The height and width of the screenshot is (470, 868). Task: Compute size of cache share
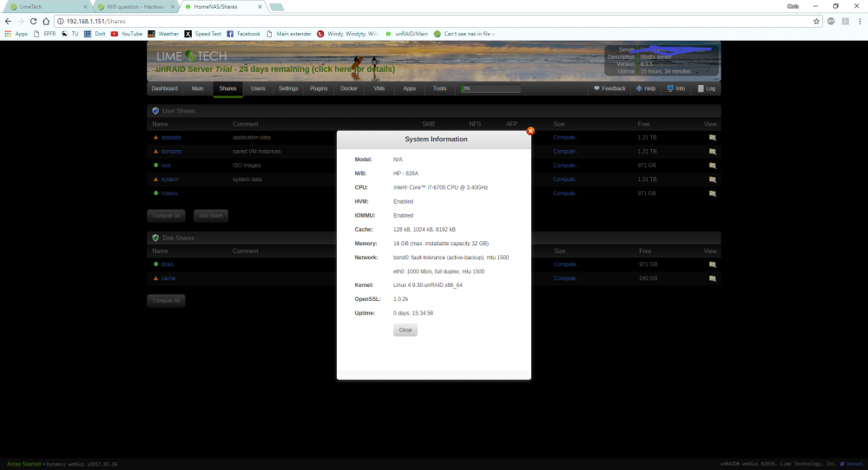(x=566, y=278)
